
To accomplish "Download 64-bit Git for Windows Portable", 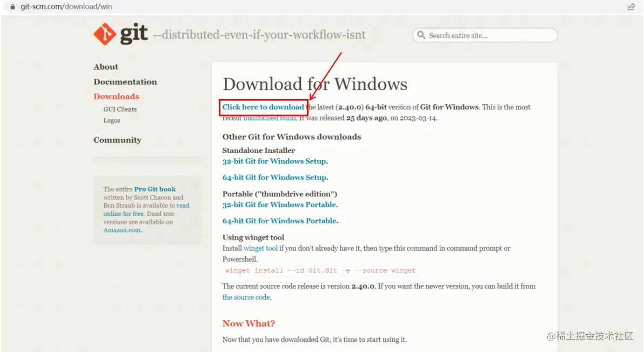I will tap(280, 221).
